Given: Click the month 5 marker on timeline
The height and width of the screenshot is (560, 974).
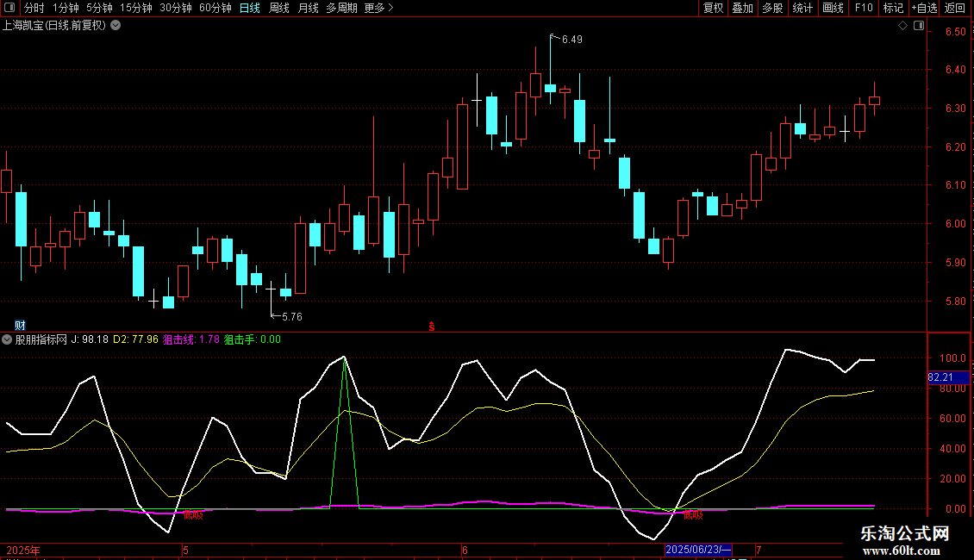Looking at the screenshot, I should point(185,550).
